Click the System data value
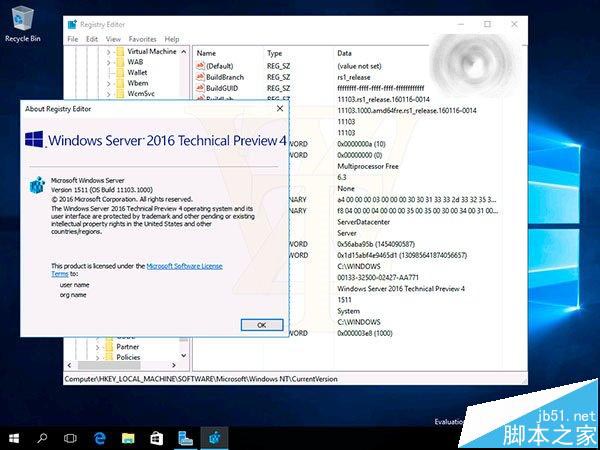 pos(348,311)
